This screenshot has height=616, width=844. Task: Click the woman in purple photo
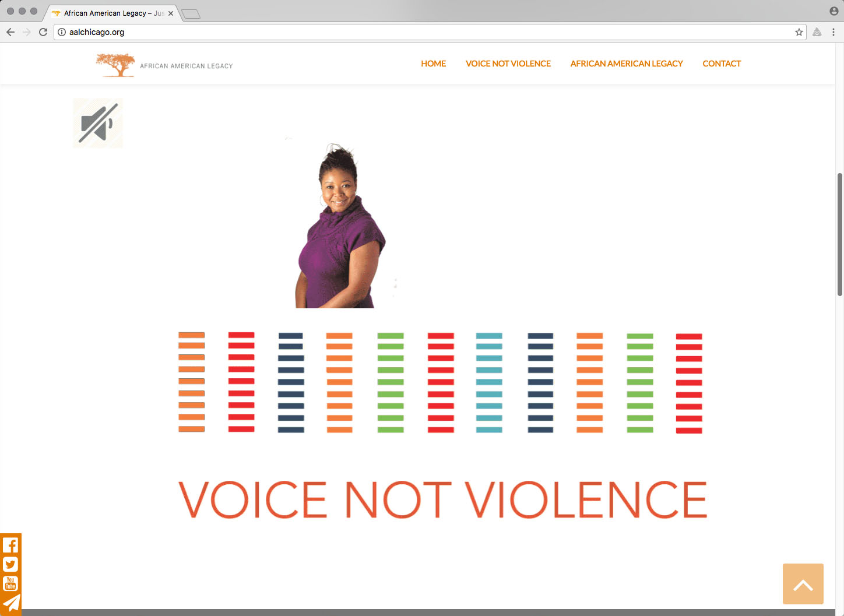coord(340,227)
